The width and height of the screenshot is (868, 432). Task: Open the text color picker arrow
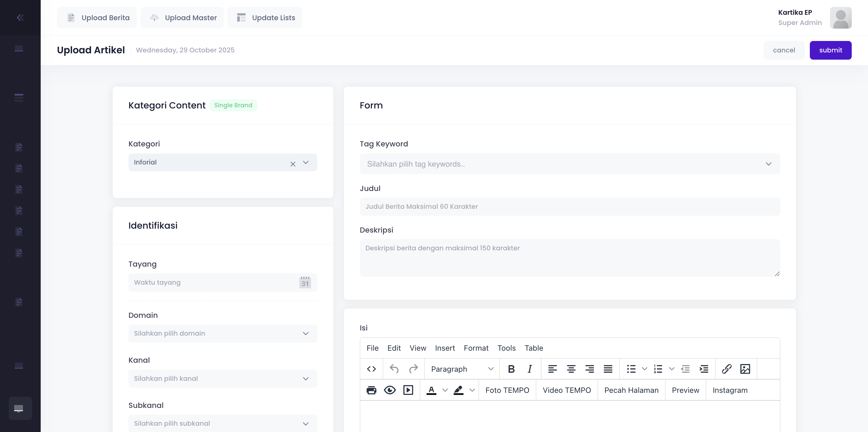445,390
